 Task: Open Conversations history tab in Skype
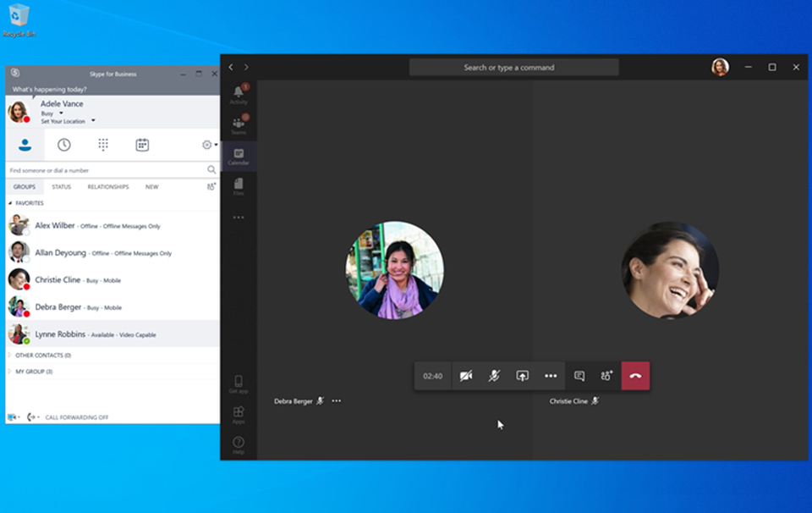tap(63, 145)
